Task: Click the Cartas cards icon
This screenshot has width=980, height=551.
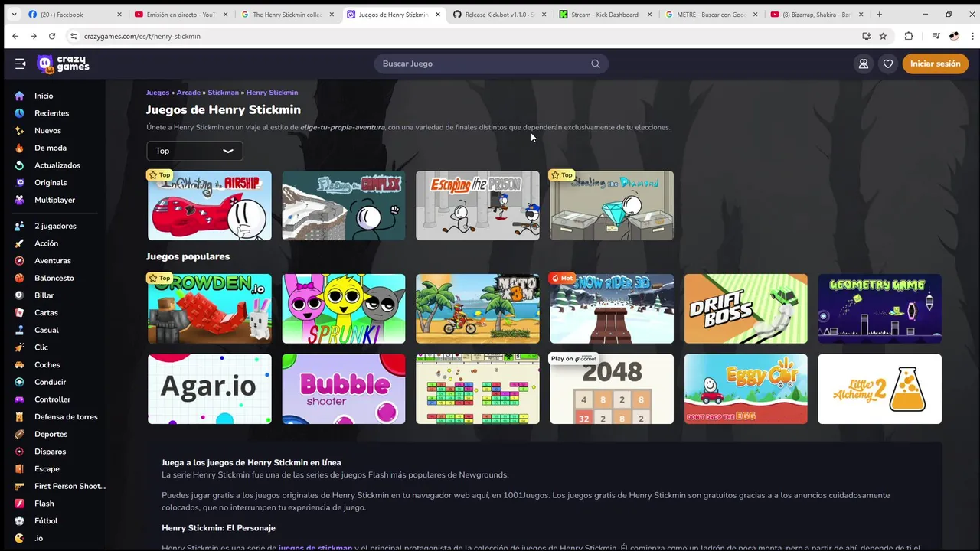Action: point(19,313)
